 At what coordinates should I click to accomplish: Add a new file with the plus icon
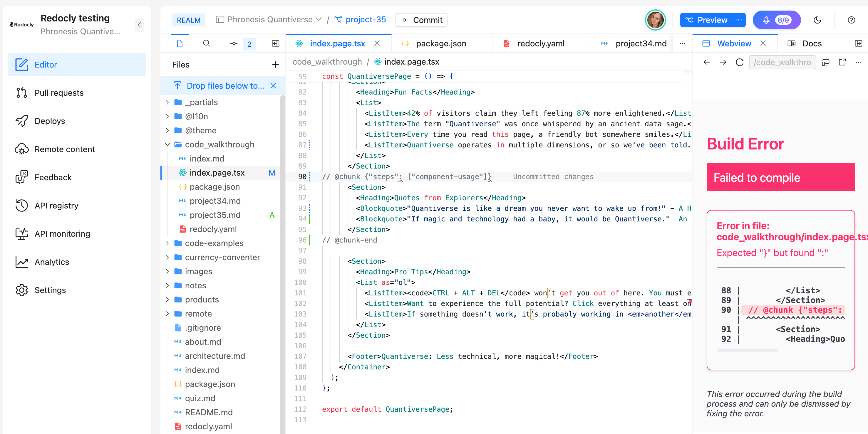(275, 65)
